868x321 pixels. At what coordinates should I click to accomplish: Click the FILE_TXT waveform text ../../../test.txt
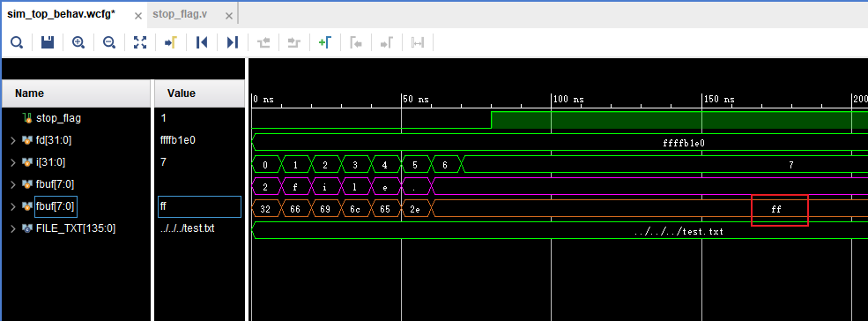[x=679, y=232]
